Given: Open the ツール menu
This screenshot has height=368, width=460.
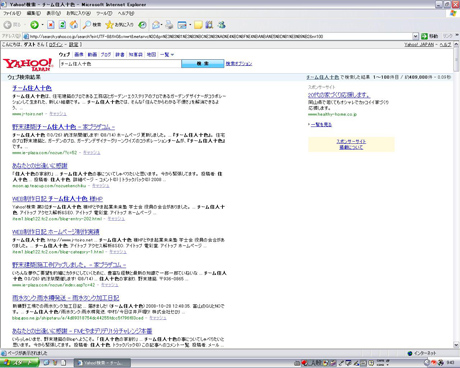Looking at the screenshot, I should [x=104, y=13].
